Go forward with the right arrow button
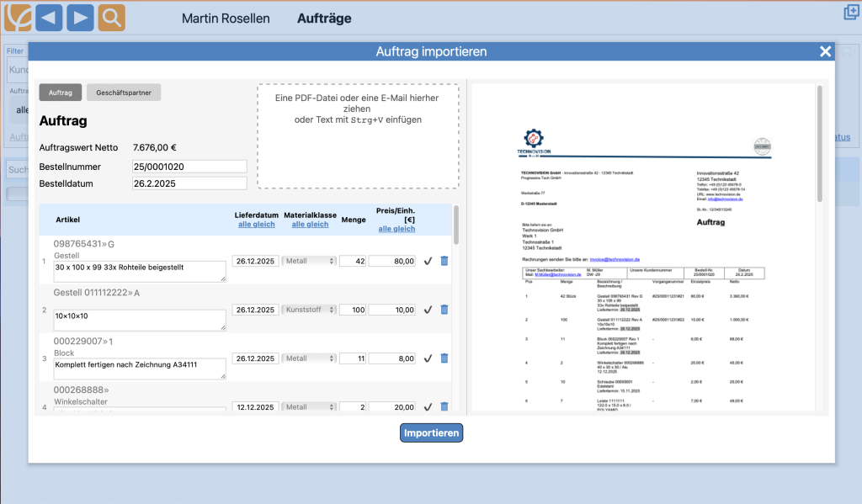The width and height of the screenshot is (862, 504). [x=80, y=18]
